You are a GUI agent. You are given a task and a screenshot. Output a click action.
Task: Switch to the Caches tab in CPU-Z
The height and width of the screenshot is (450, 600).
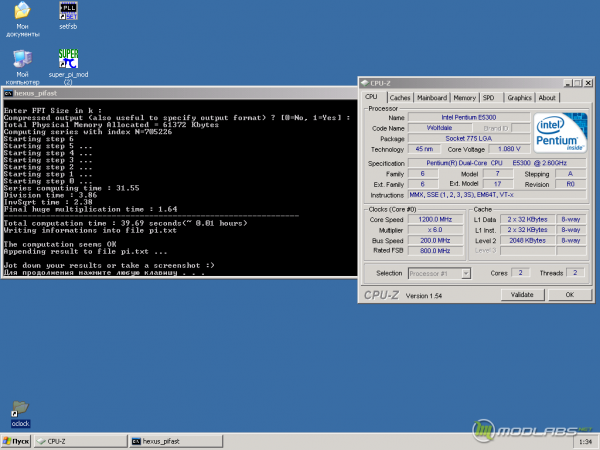pos(399,98)
